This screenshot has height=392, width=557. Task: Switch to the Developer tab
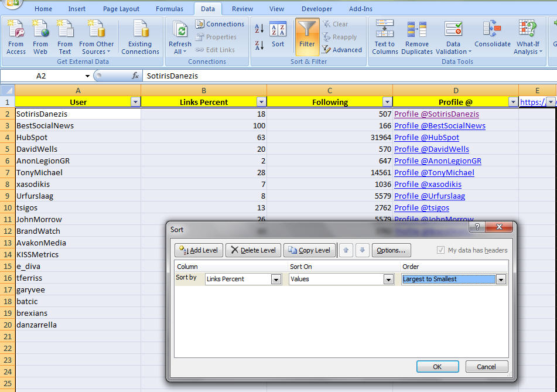pos(317,9)
